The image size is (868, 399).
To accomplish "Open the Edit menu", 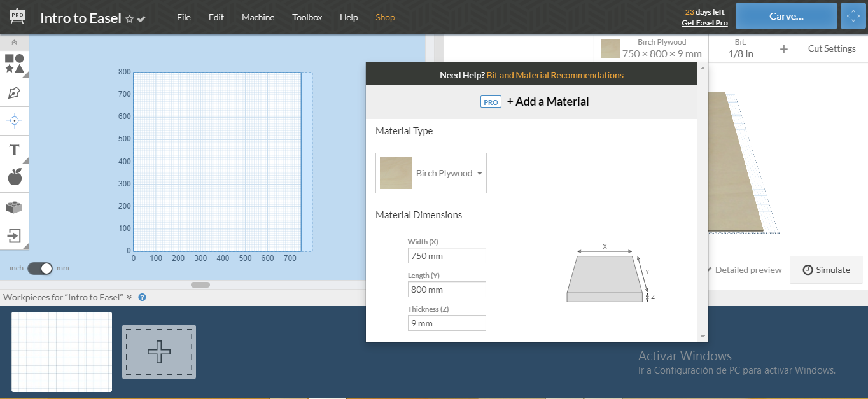I will (x=216, y=17).
